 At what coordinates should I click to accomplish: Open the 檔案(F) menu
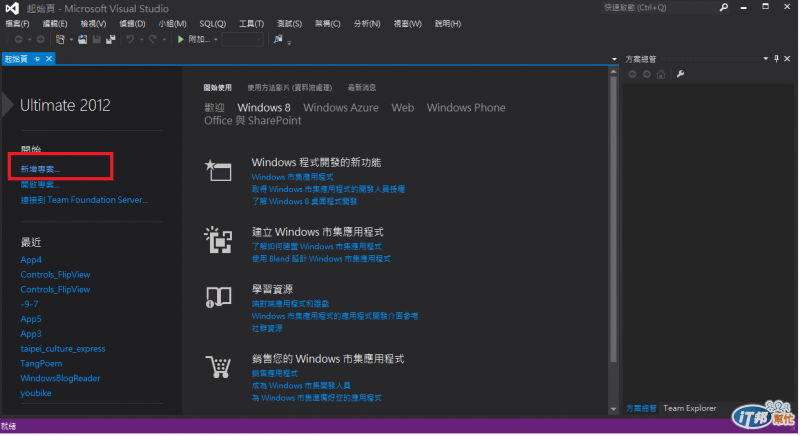pos(17,23)
